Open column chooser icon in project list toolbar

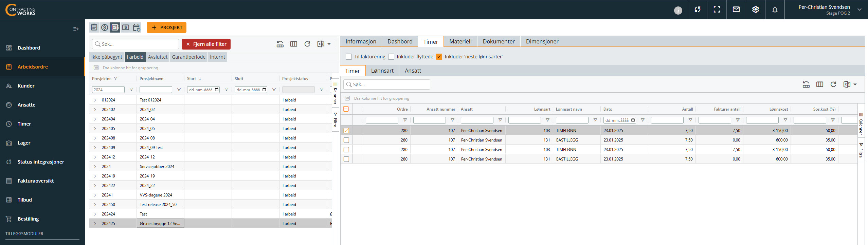(x=294, y=44)
